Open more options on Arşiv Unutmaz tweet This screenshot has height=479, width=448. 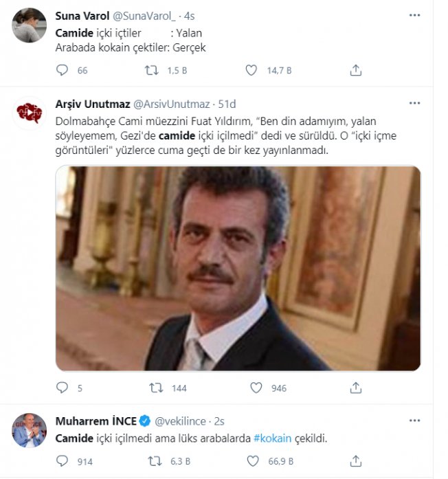(x=414, y=103)
